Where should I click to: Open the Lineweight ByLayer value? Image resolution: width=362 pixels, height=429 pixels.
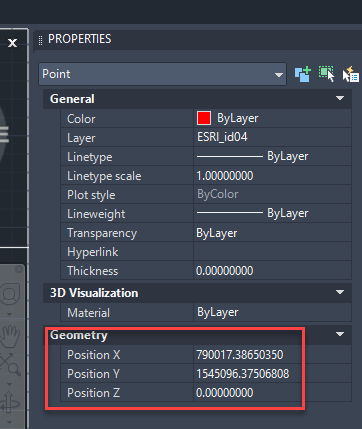[272, 213]
